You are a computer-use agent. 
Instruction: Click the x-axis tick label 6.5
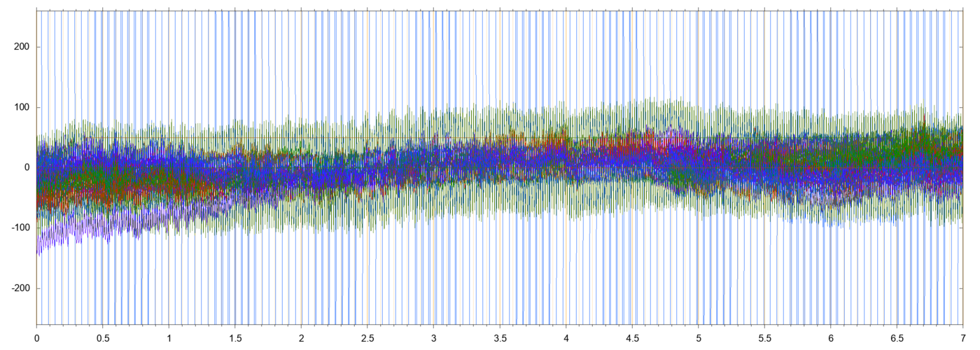897,337
